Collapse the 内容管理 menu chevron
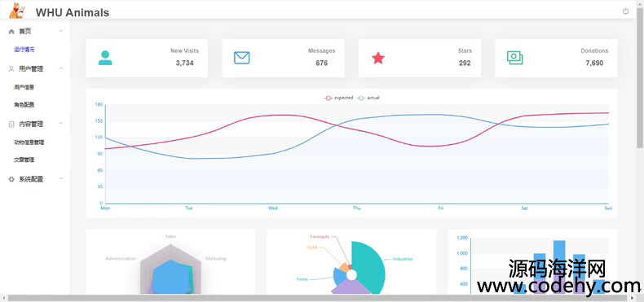 [61, 124]
